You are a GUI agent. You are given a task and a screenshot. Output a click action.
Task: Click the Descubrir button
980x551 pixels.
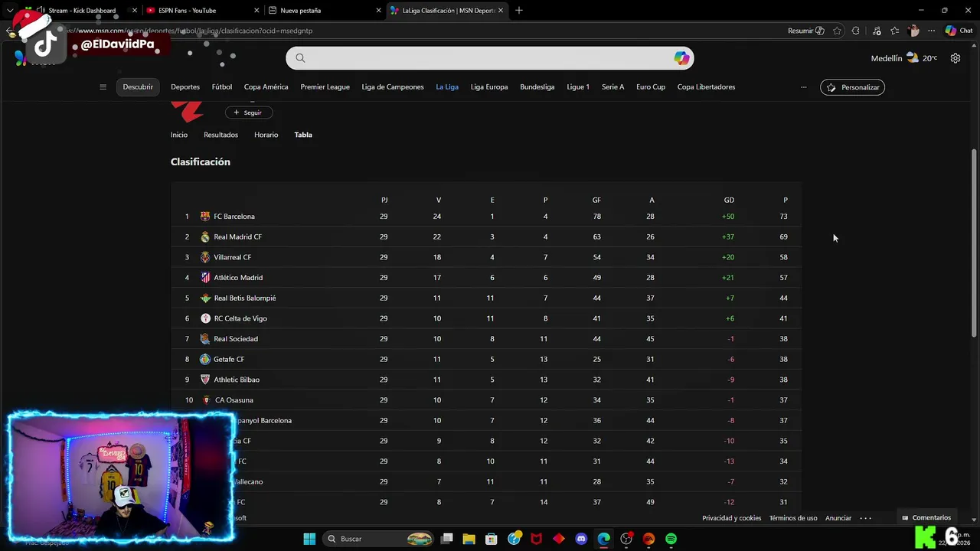[138, 87]
